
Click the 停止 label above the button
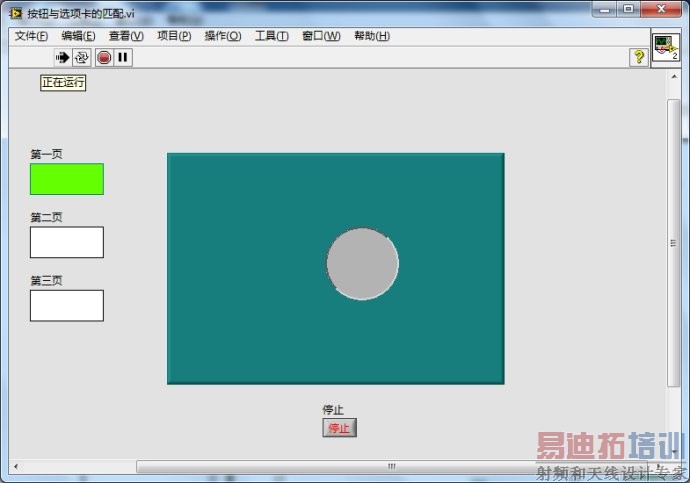pyautogui.click(x=333, y=410)
